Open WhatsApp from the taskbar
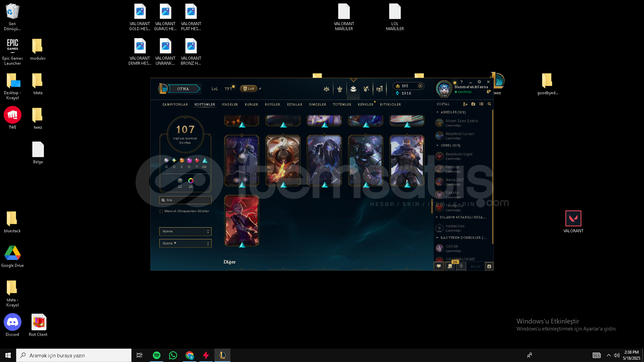The width and height of the screenshot is (644, 362). click(x=173, y=355)
